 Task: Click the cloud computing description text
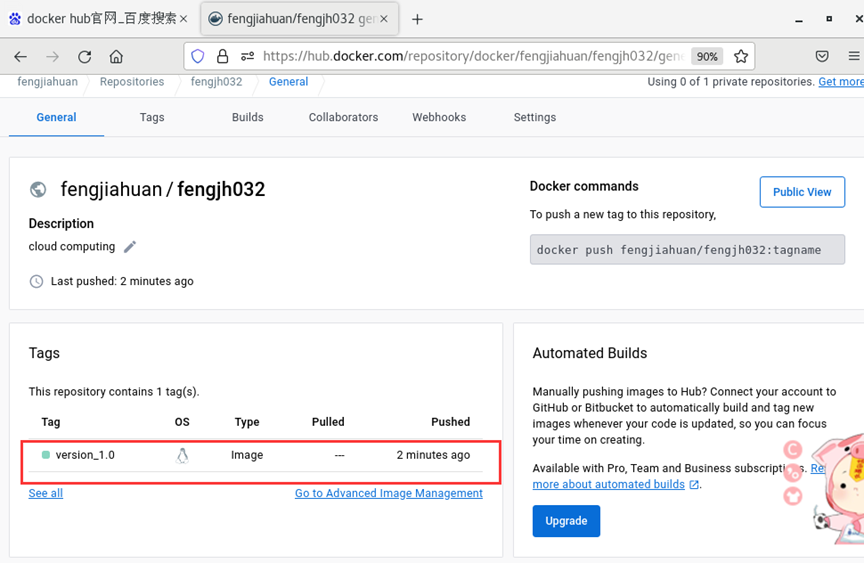point(72,247)
